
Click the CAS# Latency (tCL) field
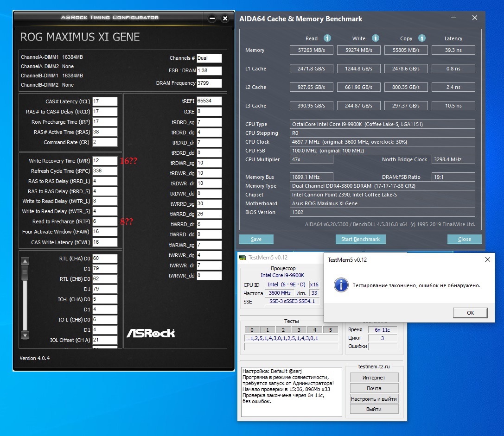105,101
